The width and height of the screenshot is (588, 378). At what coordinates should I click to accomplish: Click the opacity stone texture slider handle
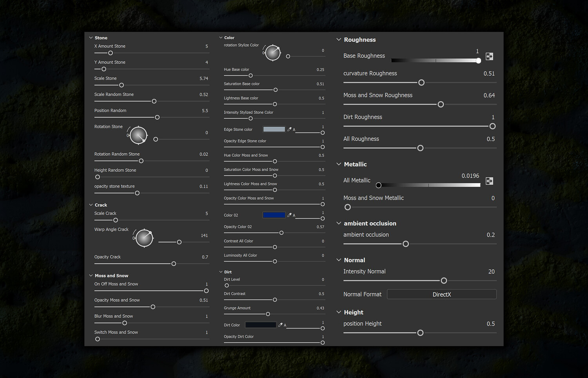coord(137,193)
